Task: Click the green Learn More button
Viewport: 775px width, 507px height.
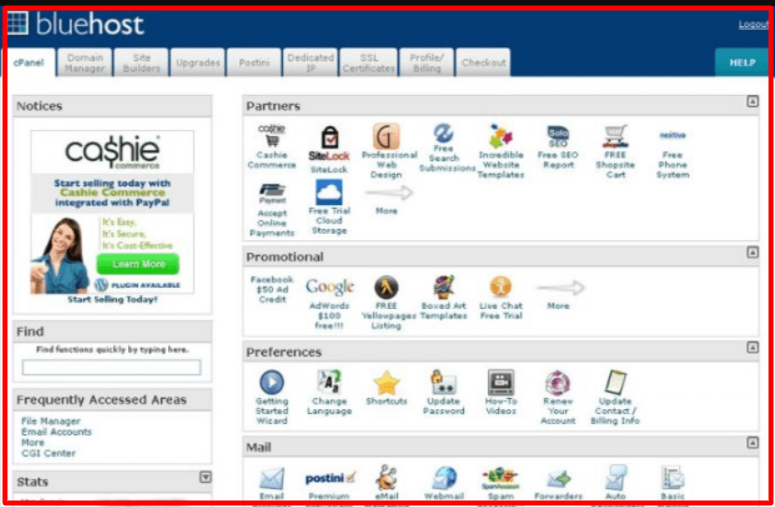Action: point(139,264)
